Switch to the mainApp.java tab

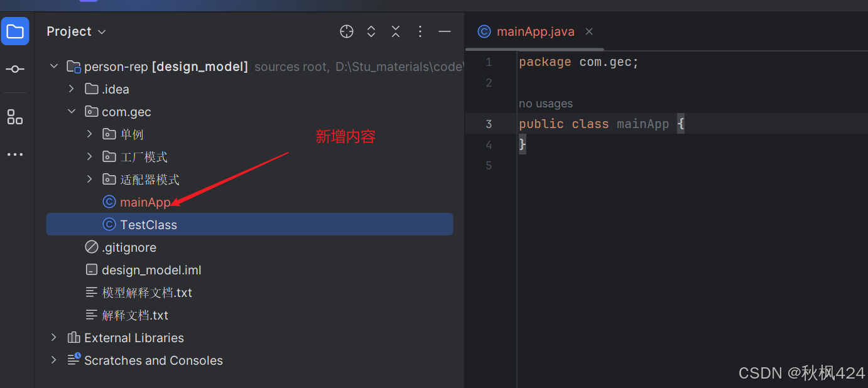click(535, 31)
